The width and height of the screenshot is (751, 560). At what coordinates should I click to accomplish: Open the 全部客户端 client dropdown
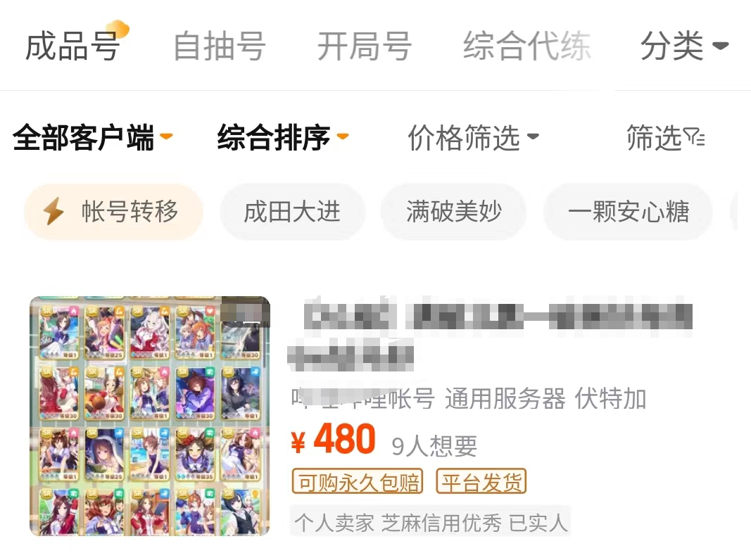pyautogui.click(x=92, y=137)
